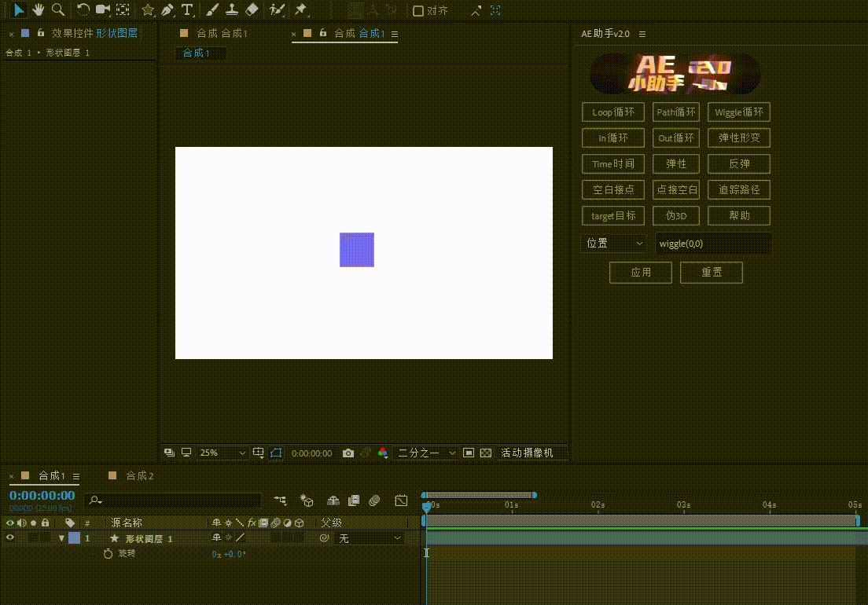This screenshot has width=868, height=605.
Task: Click the timeline layer search field
Action: pyautogui.click(x=174, y=500)
